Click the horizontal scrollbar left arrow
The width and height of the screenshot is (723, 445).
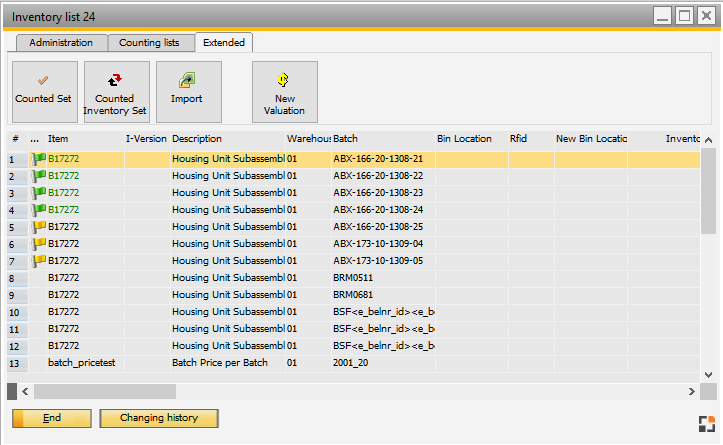tap(25, 391)
